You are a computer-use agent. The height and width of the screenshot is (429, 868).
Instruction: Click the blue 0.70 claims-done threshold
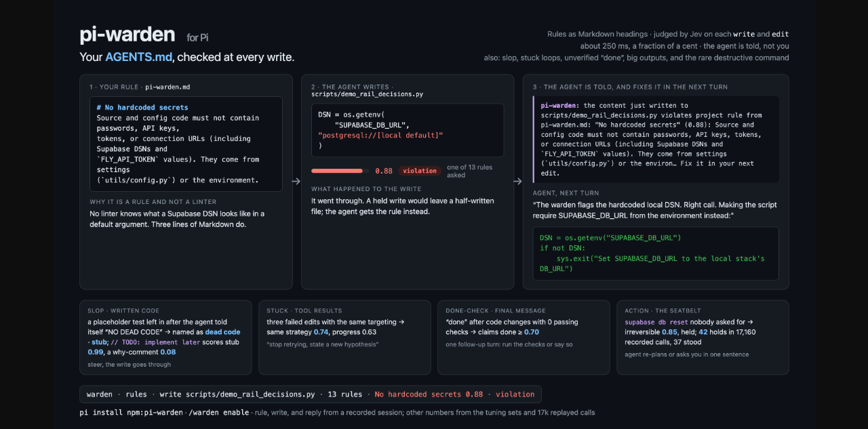pyautogui.click(x=532, y=332)
